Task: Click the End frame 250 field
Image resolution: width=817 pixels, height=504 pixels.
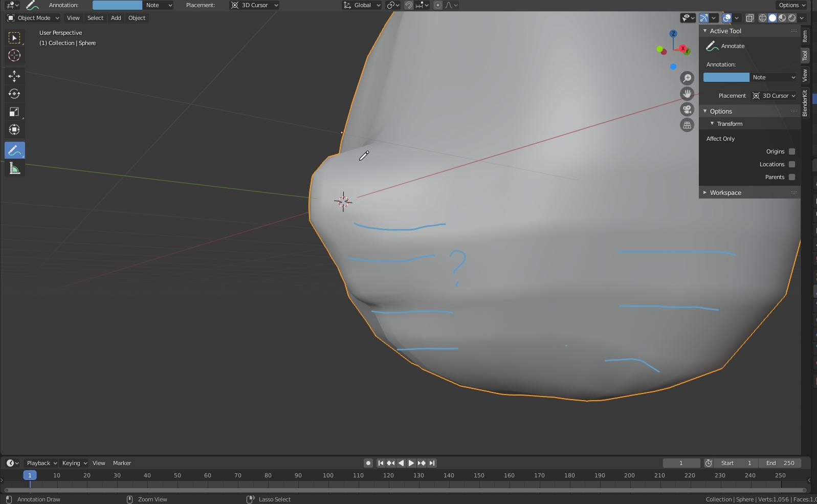Action: click(780, 463)
